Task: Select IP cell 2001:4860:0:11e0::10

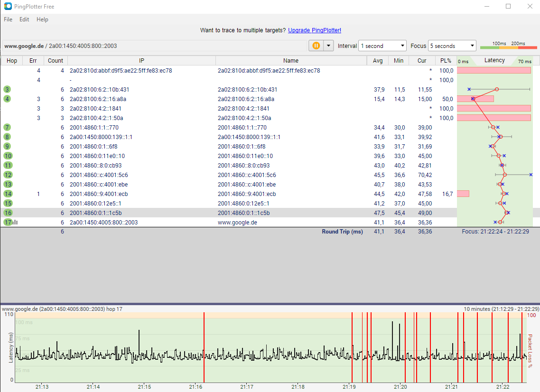Action: tap(97, 156)
